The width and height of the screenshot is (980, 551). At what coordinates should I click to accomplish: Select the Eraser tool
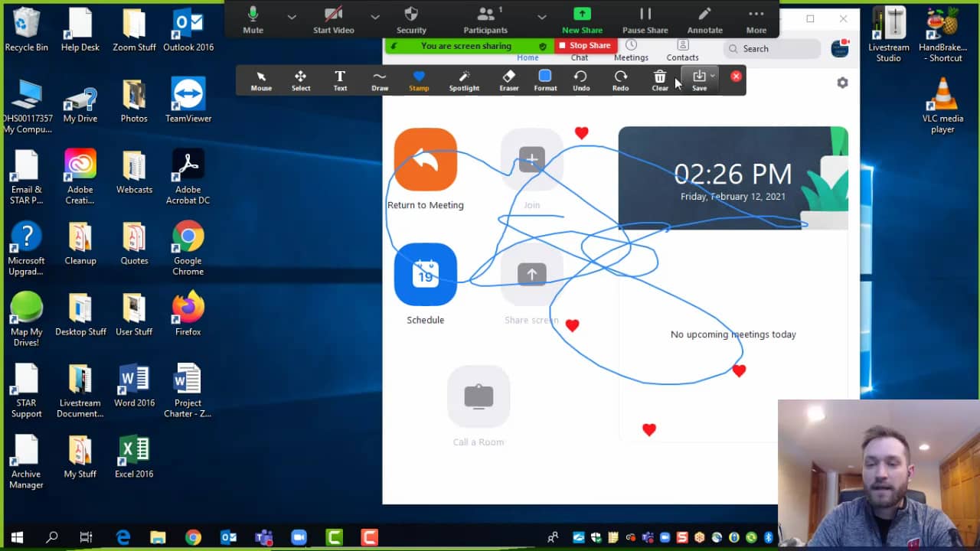pos(509,80)
